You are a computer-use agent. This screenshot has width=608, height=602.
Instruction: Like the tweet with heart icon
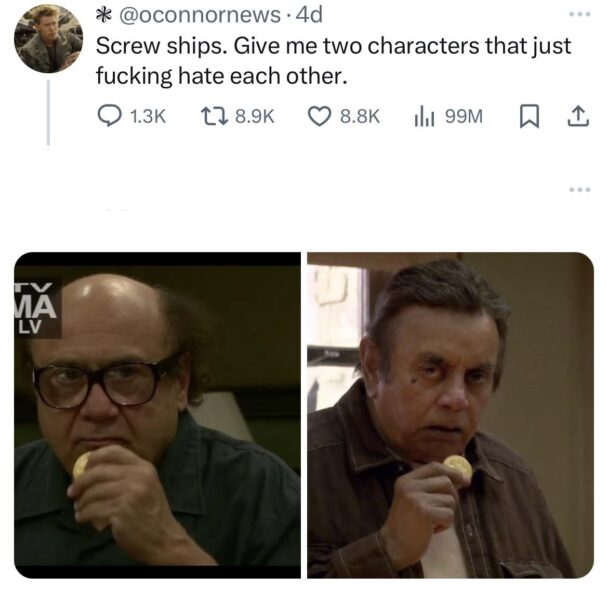point(320,116)
